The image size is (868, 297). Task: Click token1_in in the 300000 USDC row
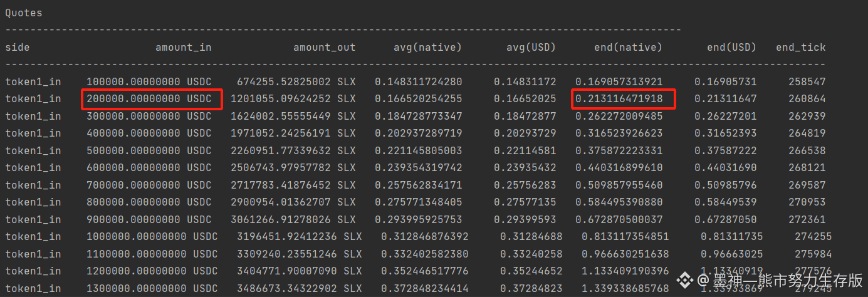33,116
